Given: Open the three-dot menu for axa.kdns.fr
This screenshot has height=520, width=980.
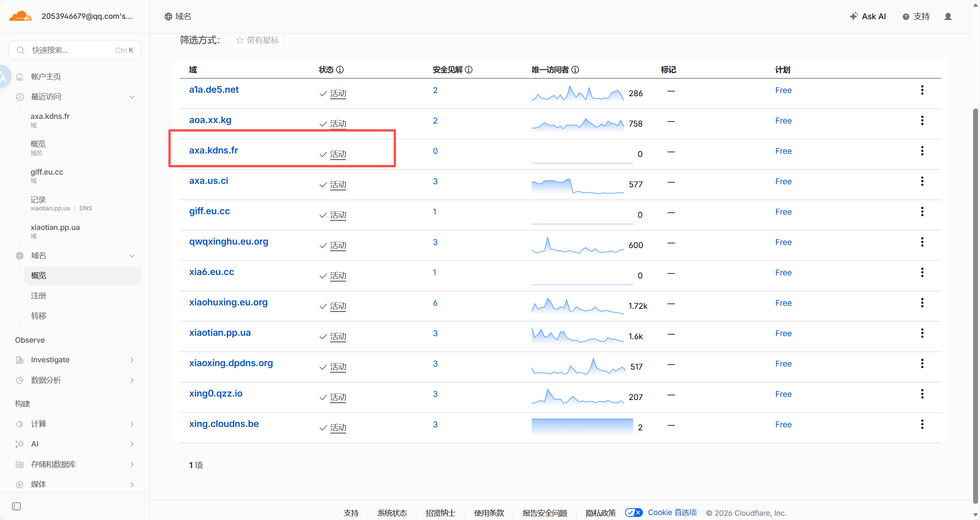Looking at the screenshot, I should point(922,151).
